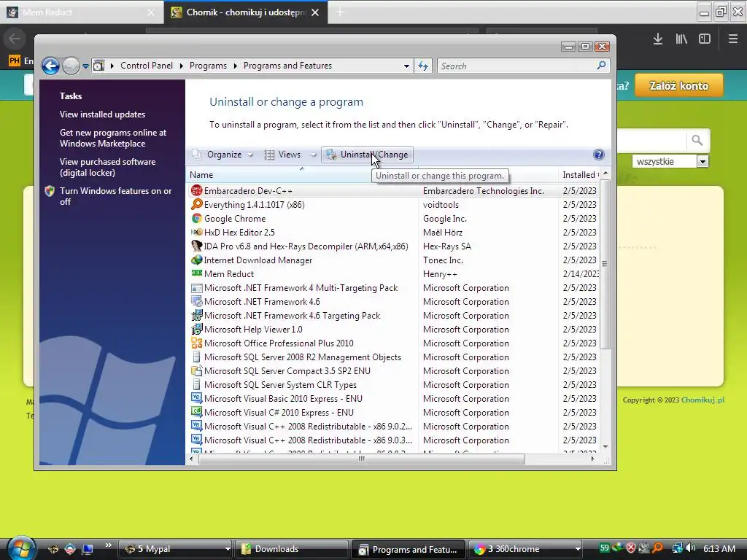Open Get new programs online at Windows Marketplace
This screenshot has height=560, width=747.
[113, 138]
